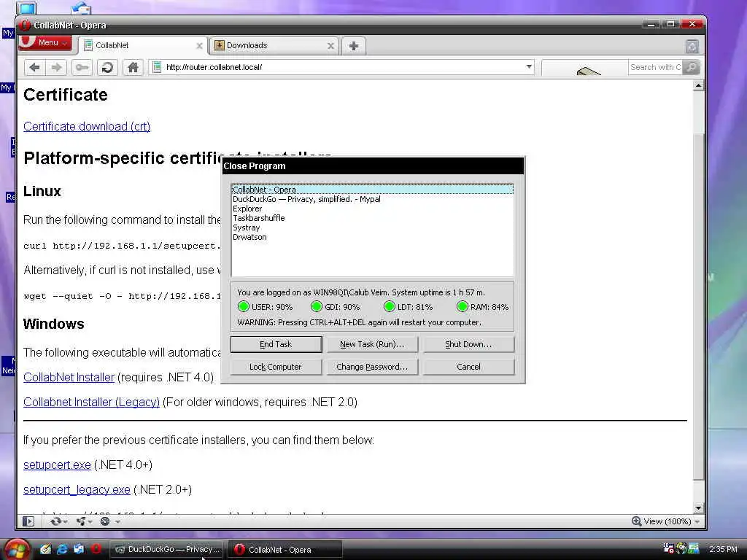Select Systray in task list
Screen dimensions: 747x560
click(372, 227)
